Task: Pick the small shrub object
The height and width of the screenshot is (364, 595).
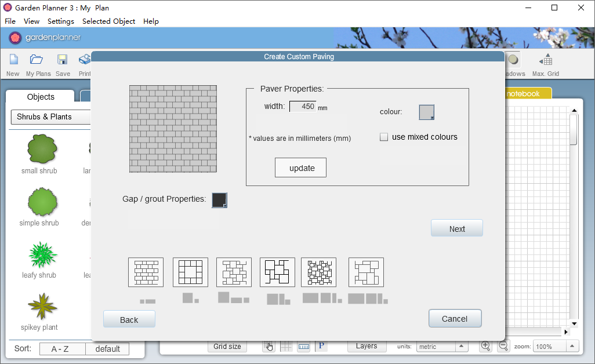Action: pyautogui.click(x=42, y=148)
